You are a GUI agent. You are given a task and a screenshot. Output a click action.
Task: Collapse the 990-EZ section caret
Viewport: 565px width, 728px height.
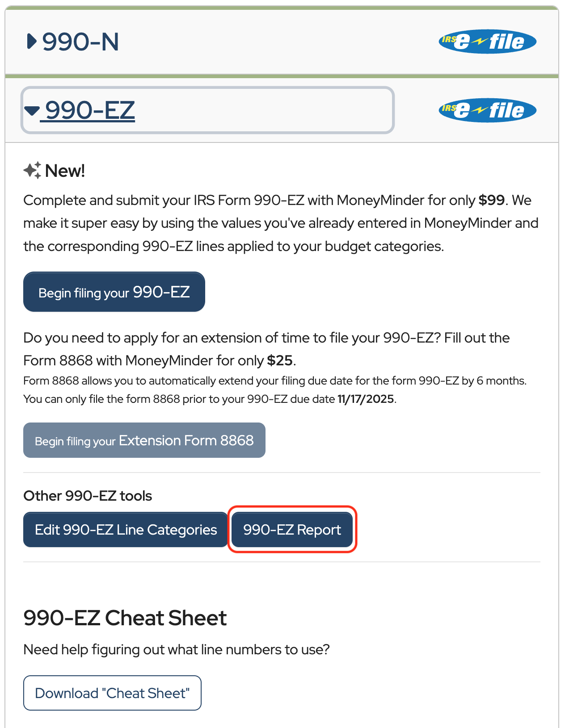(x=32, y=110)
